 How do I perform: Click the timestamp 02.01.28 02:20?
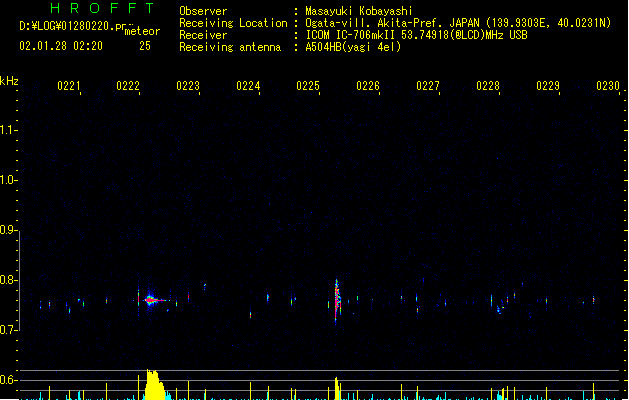tap(61, 46)
